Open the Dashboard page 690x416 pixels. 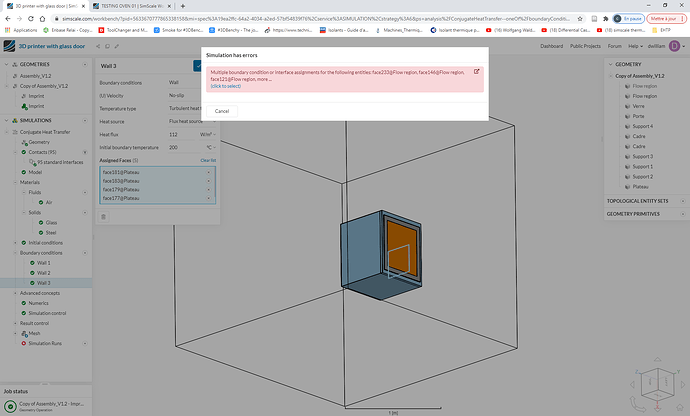[551, 46]
